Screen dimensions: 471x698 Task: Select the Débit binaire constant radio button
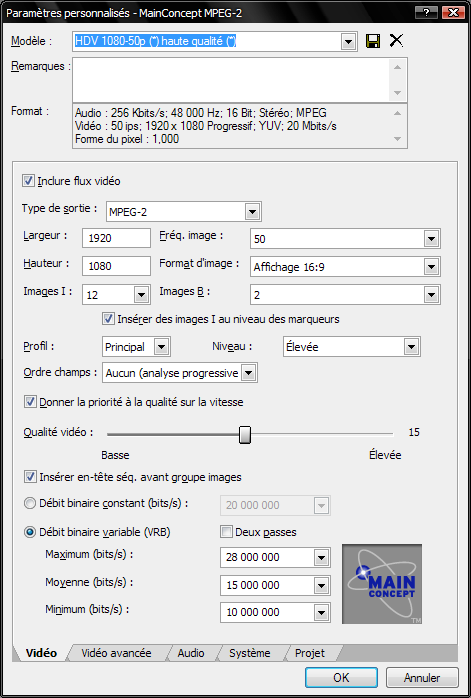(30, 503)
